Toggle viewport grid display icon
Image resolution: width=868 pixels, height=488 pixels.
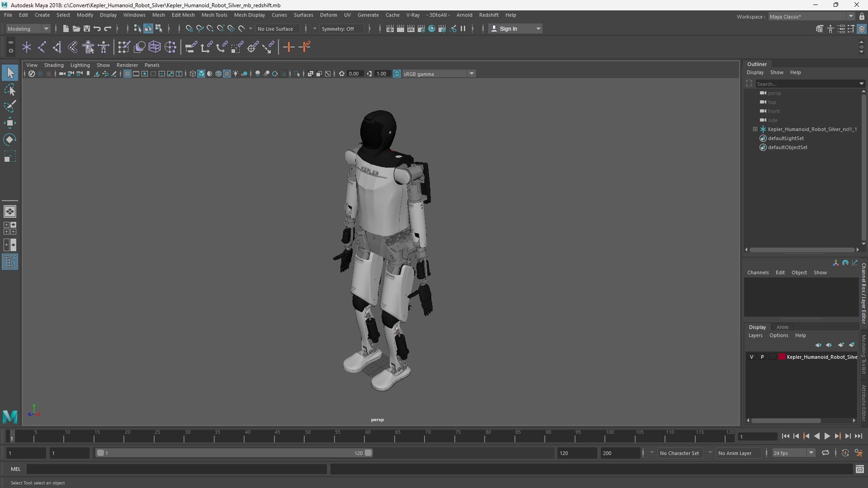pos(127,74)
